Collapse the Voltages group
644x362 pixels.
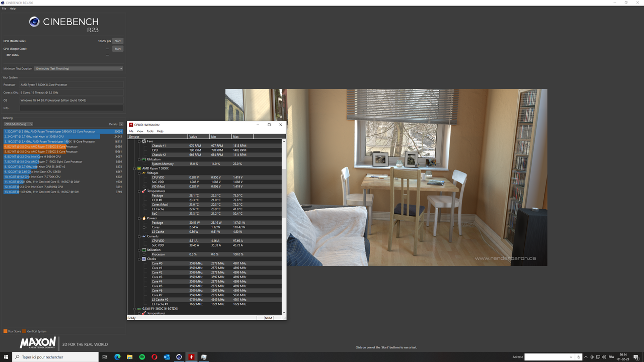point(139,173)
